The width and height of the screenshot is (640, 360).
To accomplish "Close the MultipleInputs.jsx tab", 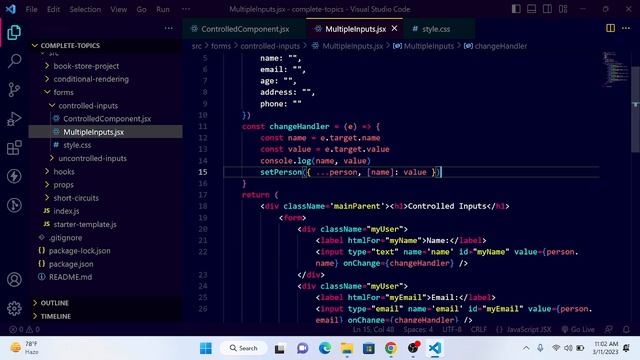I will coord(394,28).
